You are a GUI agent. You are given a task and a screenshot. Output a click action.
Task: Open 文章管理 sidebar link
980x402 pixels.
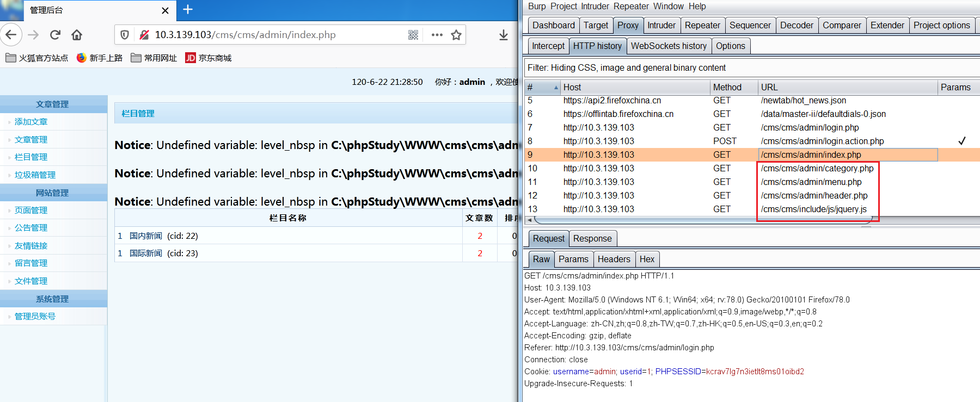(31, 140)
